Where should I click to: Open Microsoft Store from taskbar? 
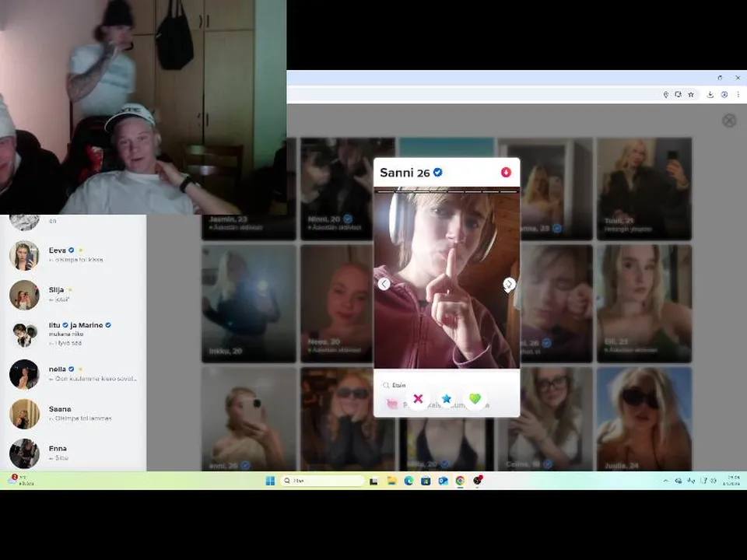pos(426,481)
